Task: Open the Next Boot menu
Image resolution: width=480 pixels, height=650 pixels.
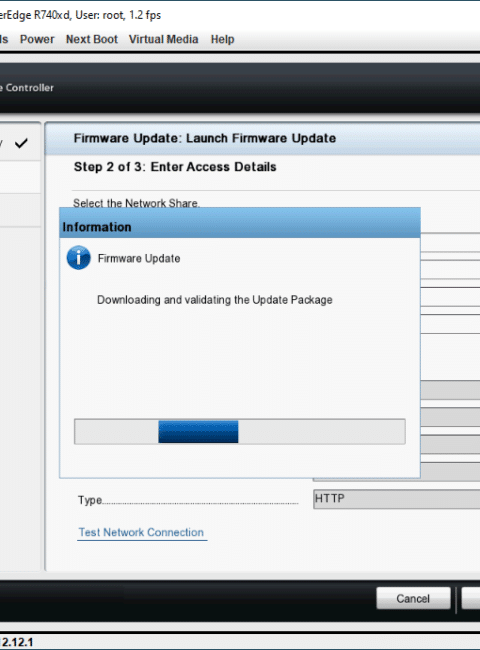Action: (92, 39)
